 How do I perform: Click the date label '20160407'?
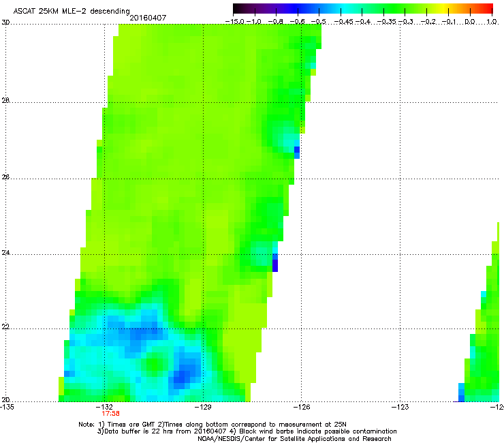[148, 18]
